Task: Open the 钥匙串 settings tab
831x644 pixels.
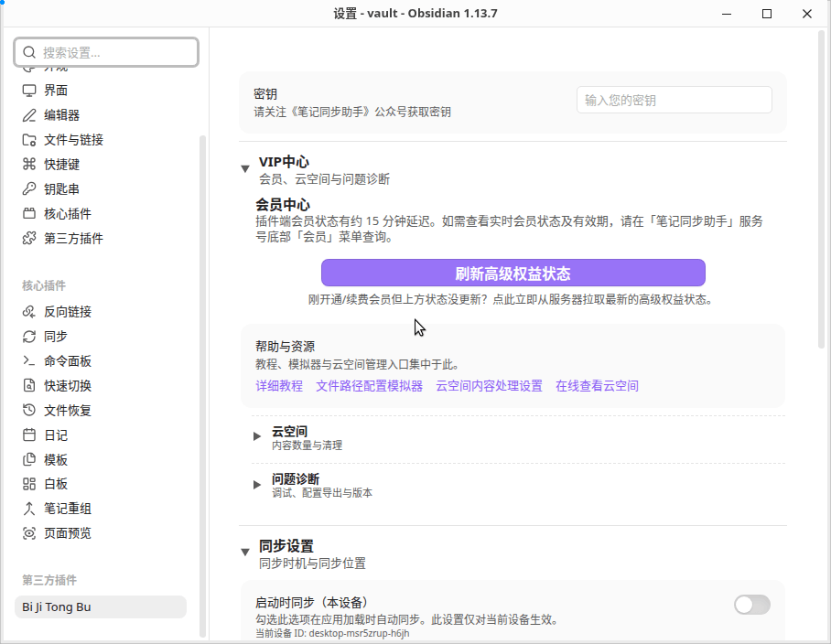Action: coord(101,189)
